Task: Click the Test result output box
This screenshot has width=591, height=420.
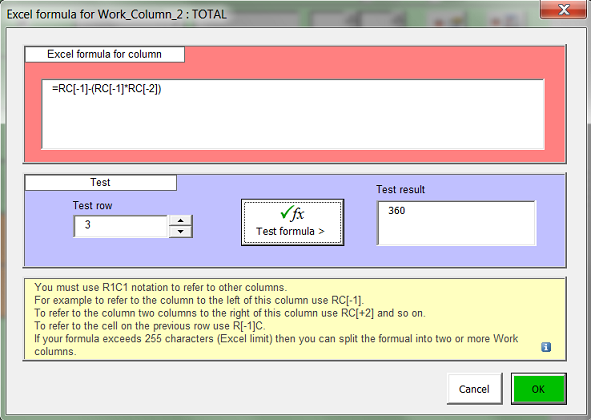Action: (x=456, y=223)
